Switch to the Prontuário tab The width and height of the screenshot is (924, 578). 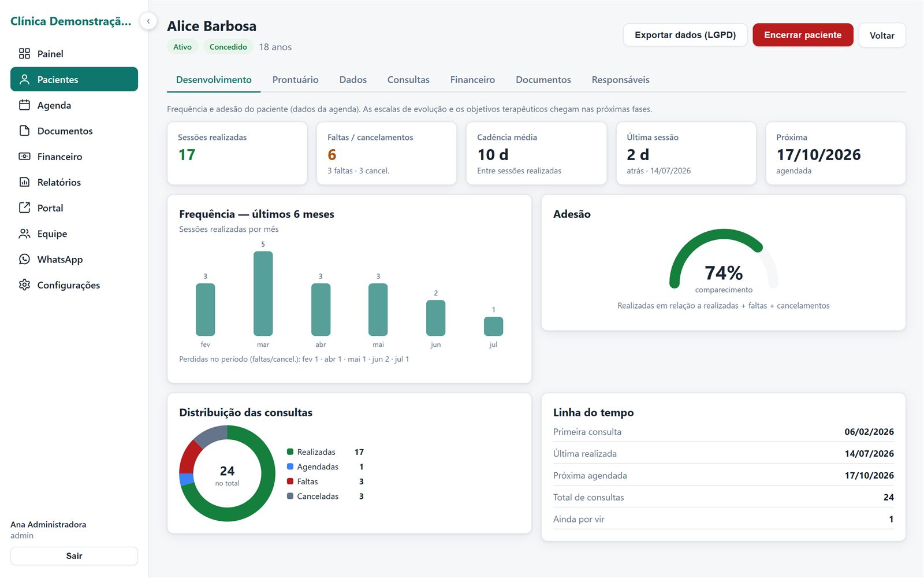(x=295, y=80)
